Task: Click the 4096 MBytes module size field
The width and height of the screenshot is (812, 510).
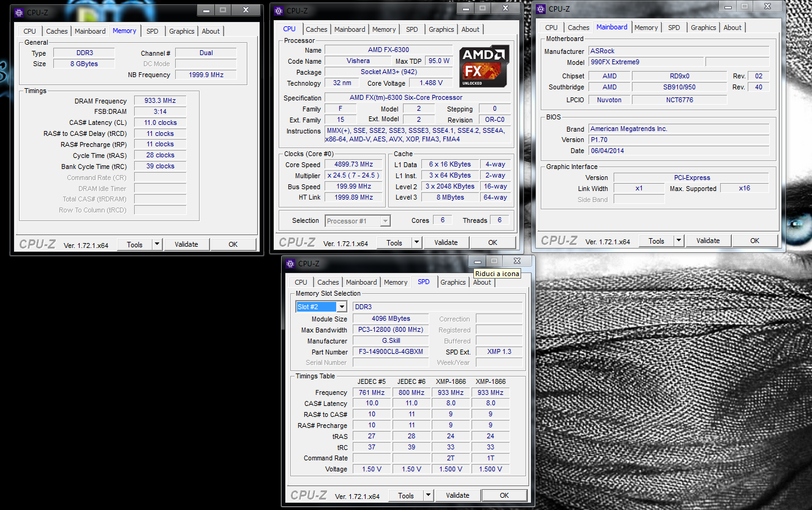Action: tap(391, 319)
